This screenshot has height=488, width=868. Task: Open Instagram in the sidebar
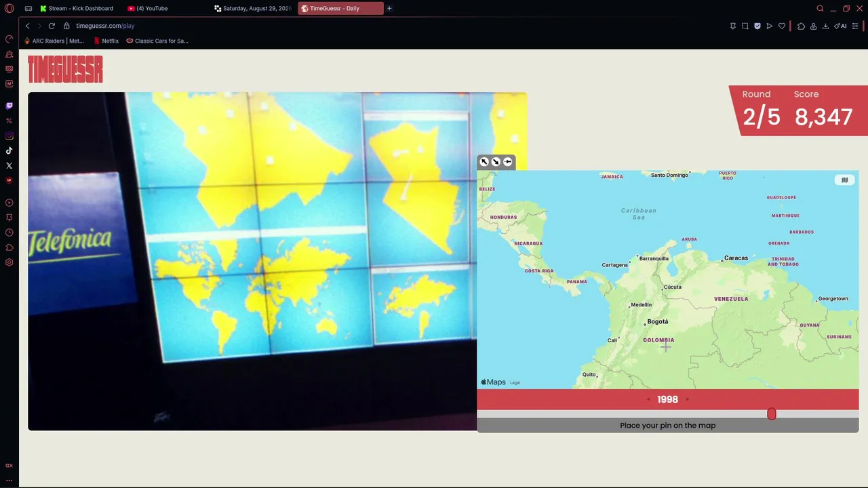pos(9,136)
